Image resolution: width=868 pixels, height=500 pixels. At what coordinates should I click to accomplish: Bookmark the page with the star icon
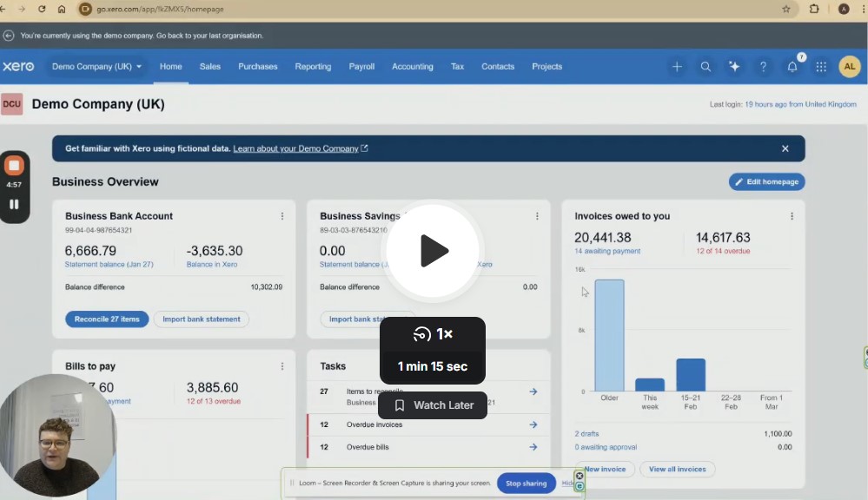(785, 9)
